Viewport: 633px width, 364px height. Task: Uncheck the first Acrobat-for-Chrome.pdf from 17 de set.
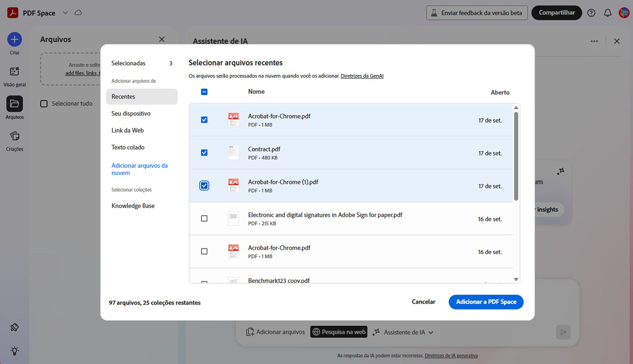204,120
